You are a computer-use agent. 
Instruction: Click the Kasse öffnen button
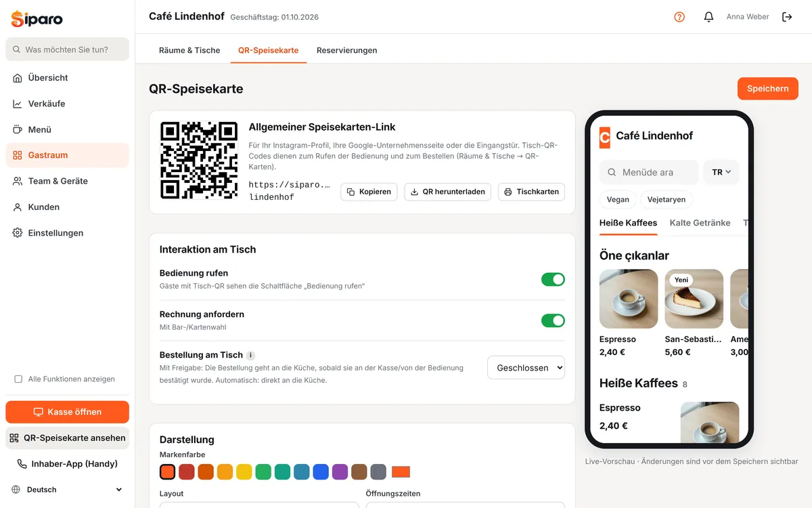click(x=67, y=412)
